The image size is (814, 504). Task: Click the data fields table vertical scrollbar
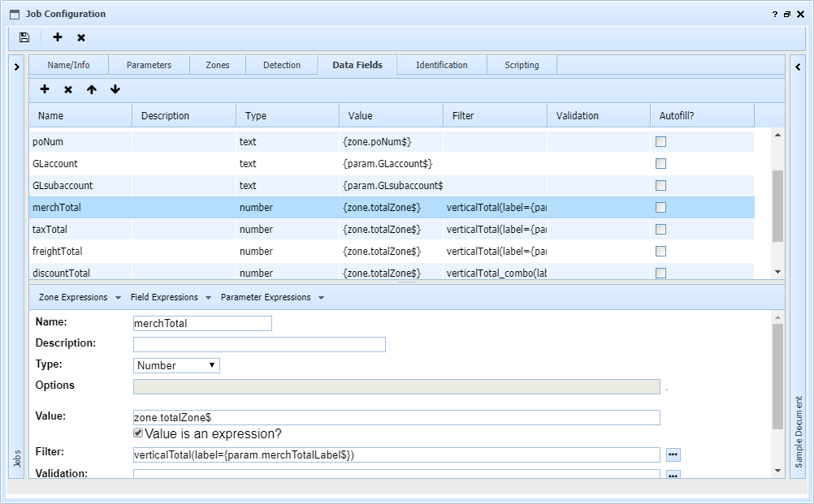click(x=777, y=205)
